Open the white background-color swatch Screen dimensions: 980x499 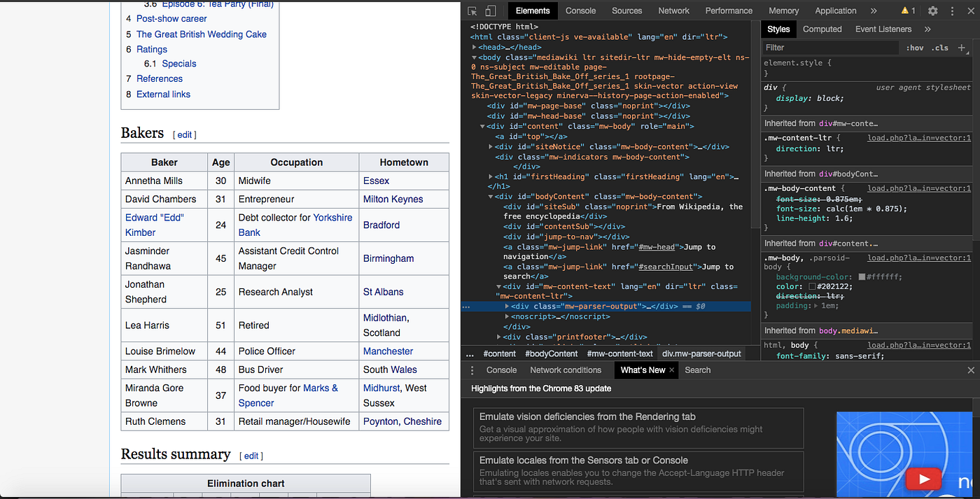coord(862,277)
